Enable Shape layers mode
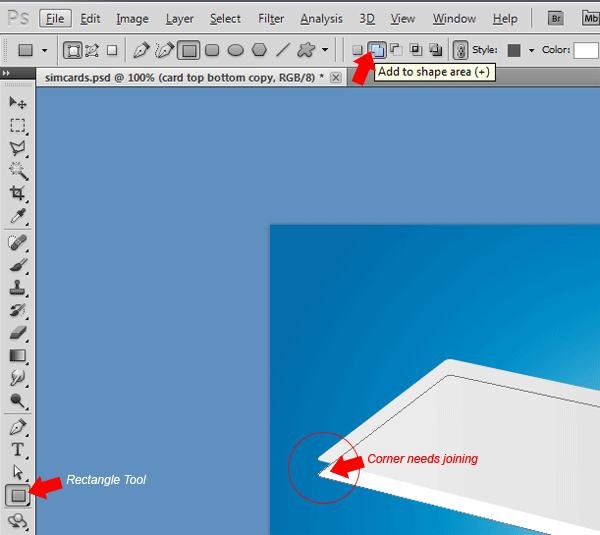Screen dimensions: 600x535 pyautogui.click(x=73, y=50)
